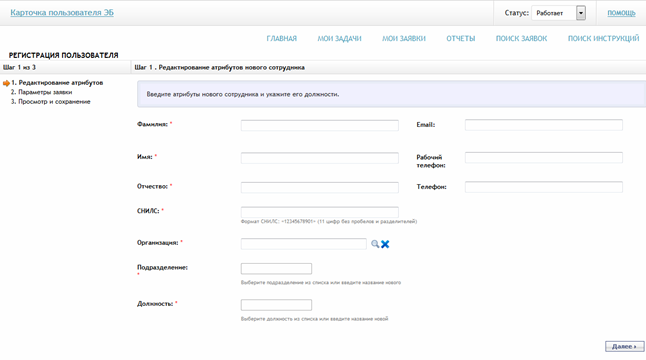646x360 pixels.
Task: Focus the Организация input field
Action: point(304,244)
